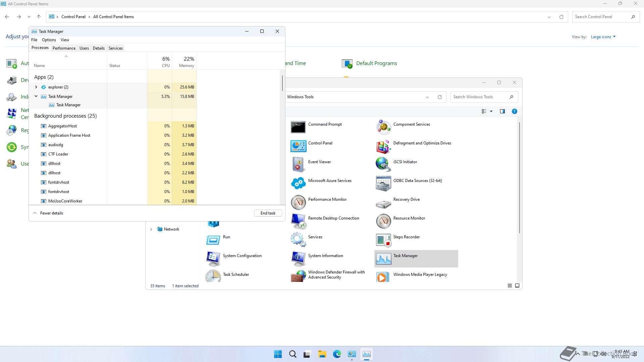The height and width of the screenshot is (362, 644).
Task: Open Task Manager File menu
Action: click(x=34, y=40)
